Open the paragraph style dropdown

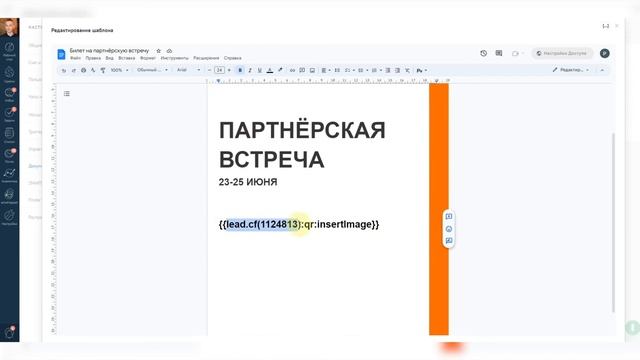[x=152, y=70]
